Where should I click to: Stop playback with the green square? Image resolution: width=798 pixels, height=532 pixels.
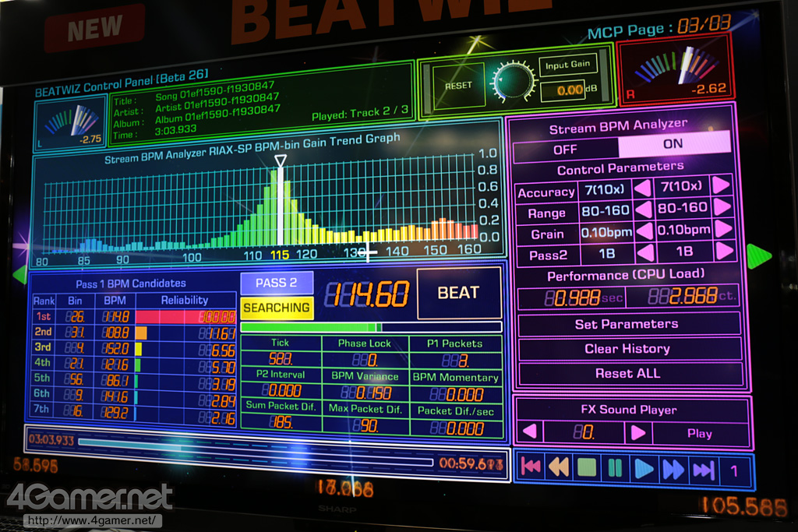click(x=586, y=467)
